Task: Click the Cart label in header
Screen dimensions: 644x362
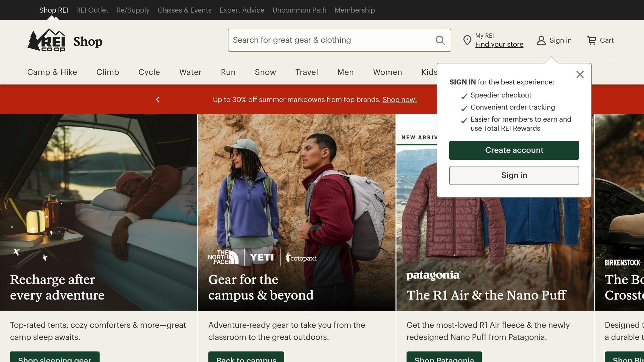Action: tap(607, 40)
